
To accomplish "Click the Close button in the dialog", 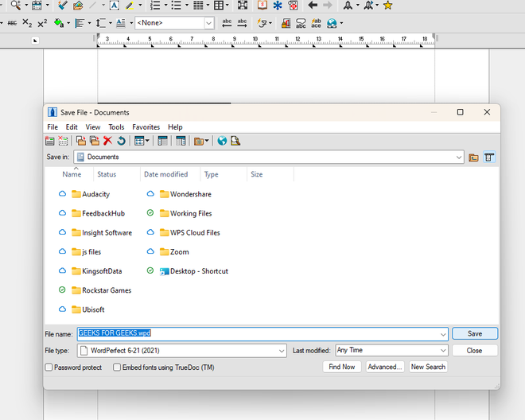I will click(x=474, y=350).
